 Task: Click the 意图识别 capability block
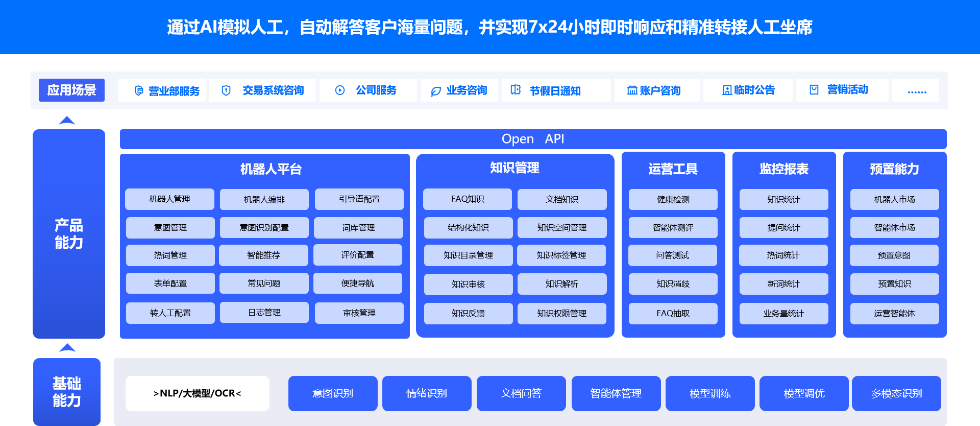(333, 393)
